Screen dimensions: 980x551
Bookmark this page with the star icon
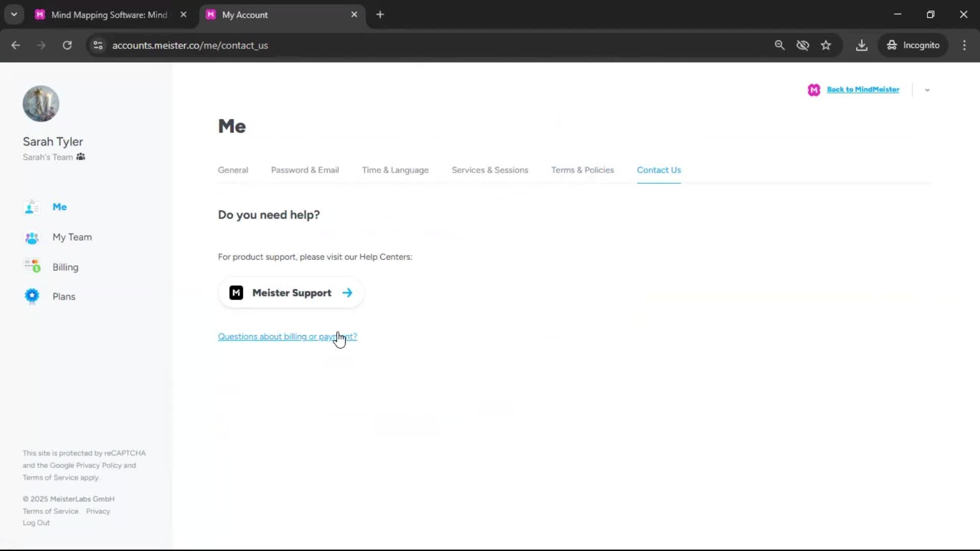coord(826,45)
